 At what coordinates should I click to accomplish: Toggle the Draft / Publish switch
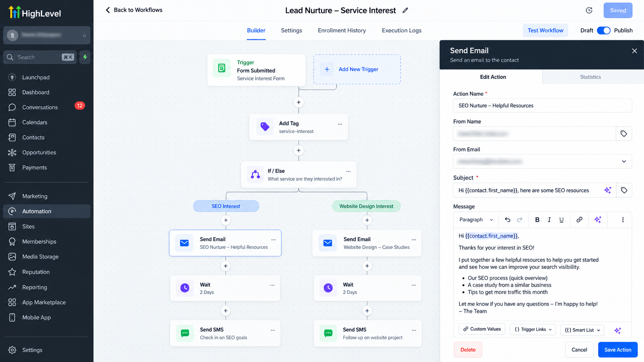tap(604, 30)
